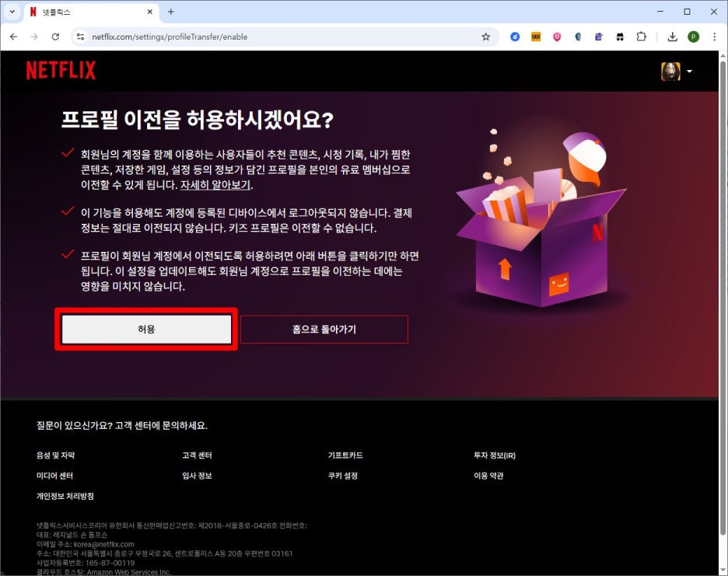Open a new tab with plus button

point(171,12)
